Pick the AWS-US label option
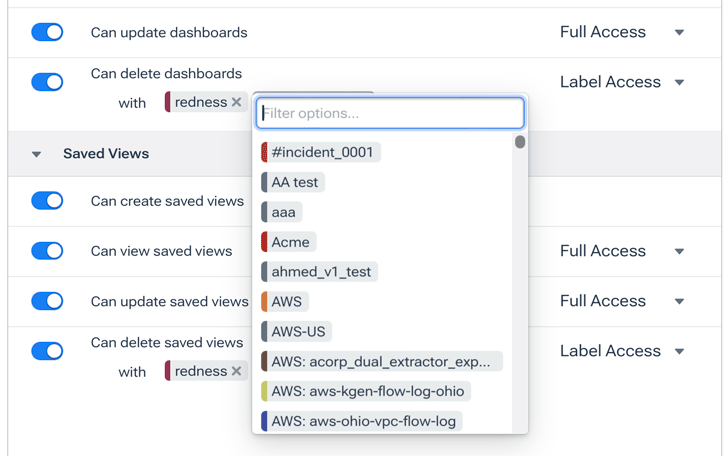This screenshot has height=456, width=728. pyautogui.click(x=297, y=331)
